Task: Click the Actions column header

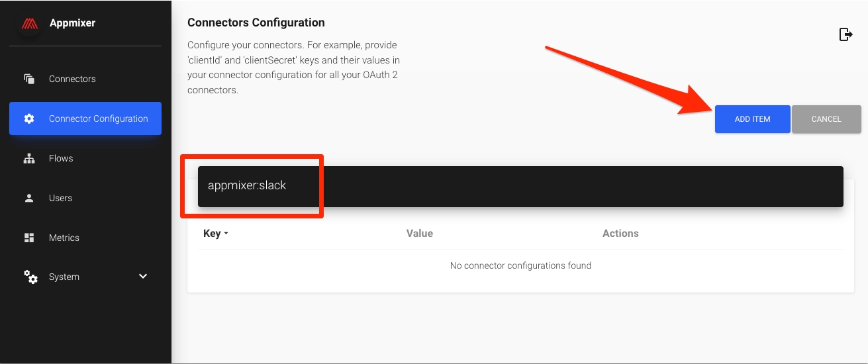Action: 620,233
